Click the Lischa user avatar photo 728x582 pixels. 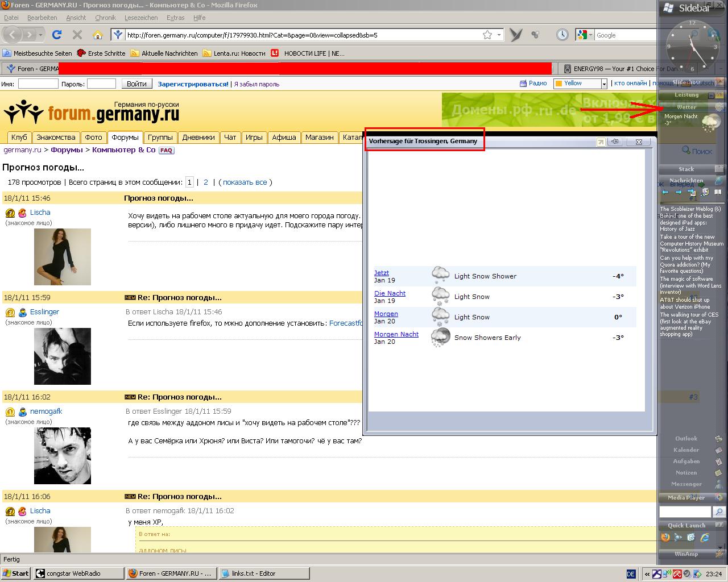coord(63,257)
